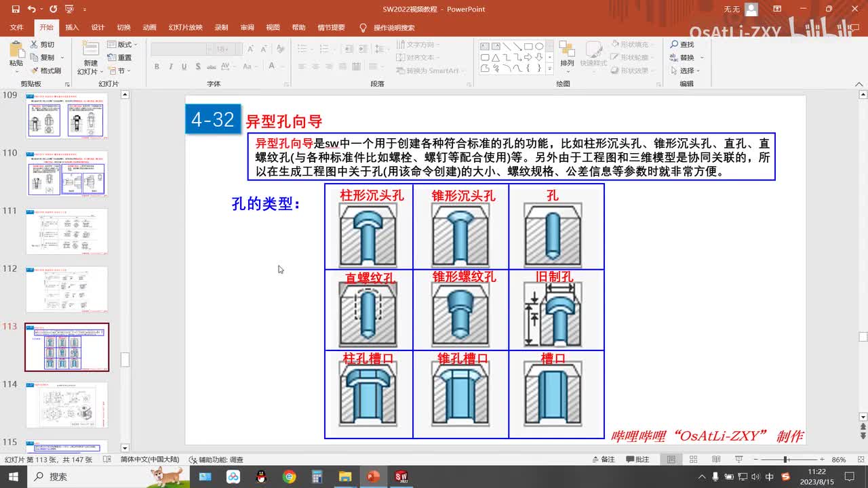Open SolidWorks 2022 from the taskbar

(x=401, y=476)
